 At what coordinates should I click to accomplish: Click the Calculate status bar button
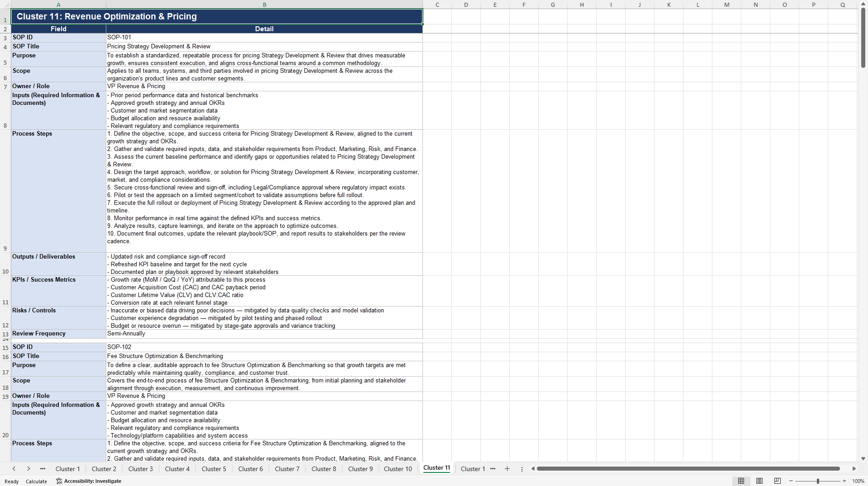pos(36,481)
